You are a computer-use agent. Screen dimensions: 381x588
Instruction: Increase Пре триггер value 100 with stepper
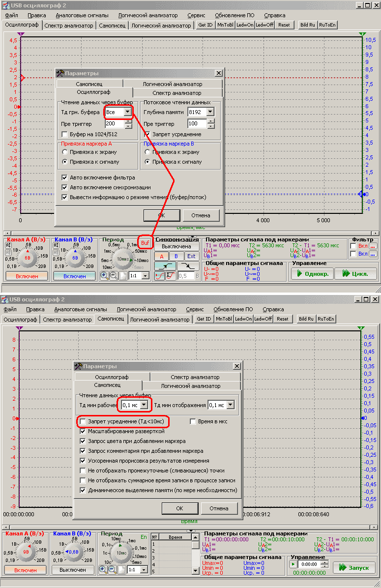point(211,121)
